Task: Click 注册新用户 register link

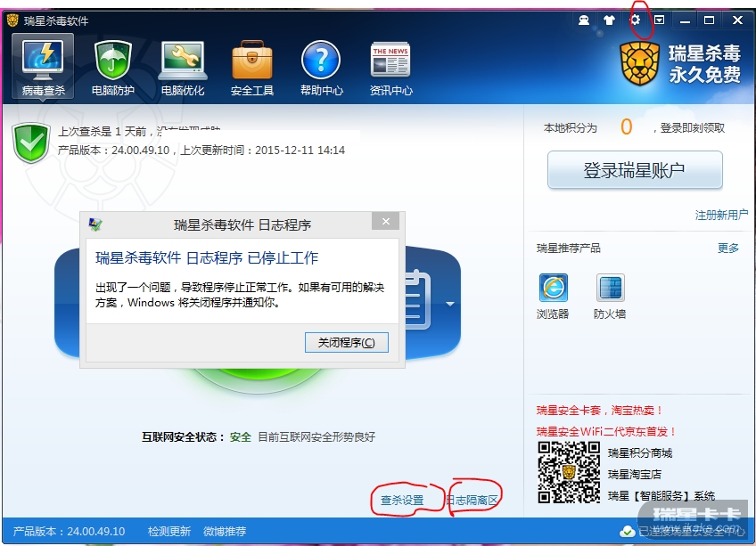Action: point(721,215)
